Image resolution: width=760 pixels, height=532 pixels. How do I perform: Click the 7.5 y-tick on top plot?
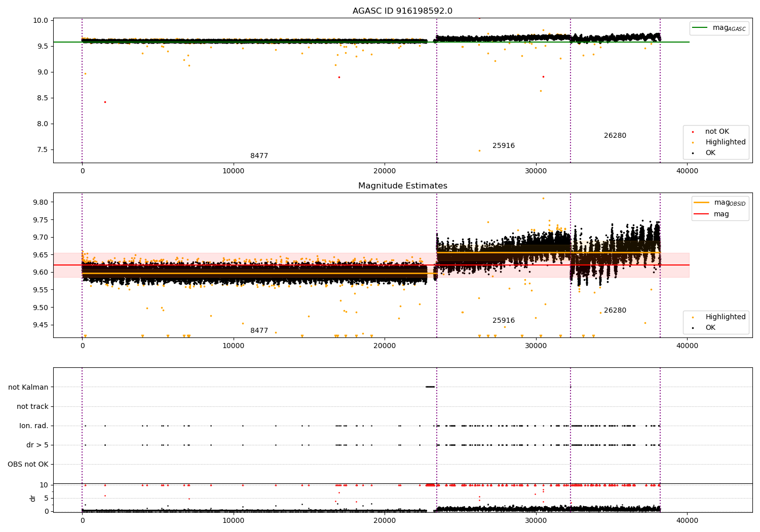(x=44, y=150)
